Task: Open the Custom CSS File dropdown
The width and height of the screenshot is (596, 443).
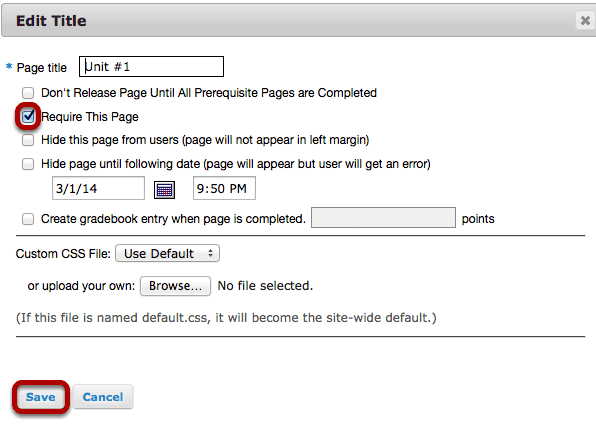Action: click(167, 254)
